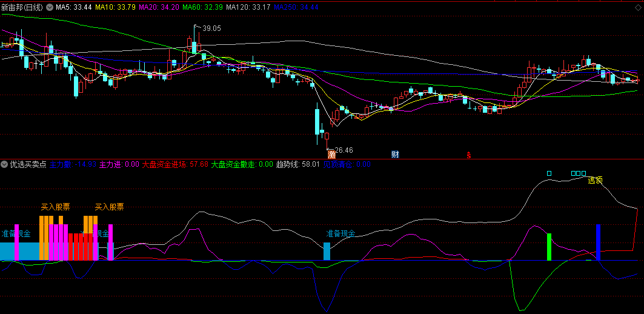Select the MA5: 33.44 indicator label

click(73, 7)
